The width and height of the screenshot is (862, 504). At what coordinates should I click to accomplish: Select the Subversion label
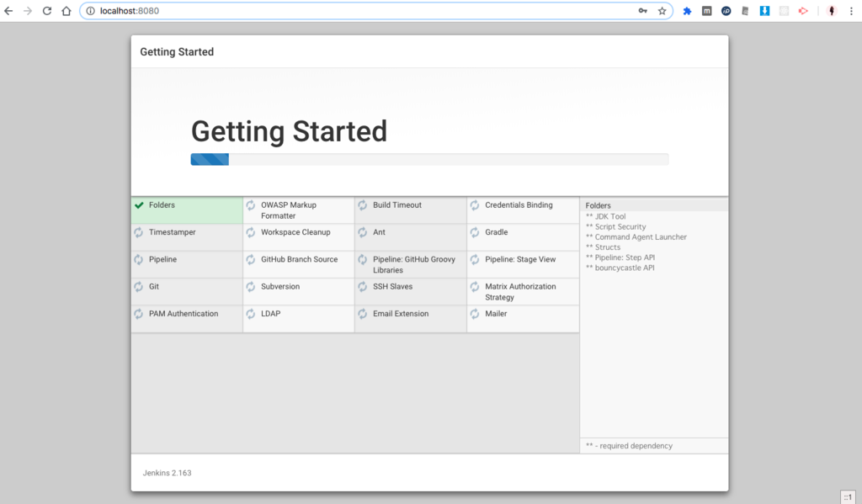pyautogui.click(x=280, y=286)
